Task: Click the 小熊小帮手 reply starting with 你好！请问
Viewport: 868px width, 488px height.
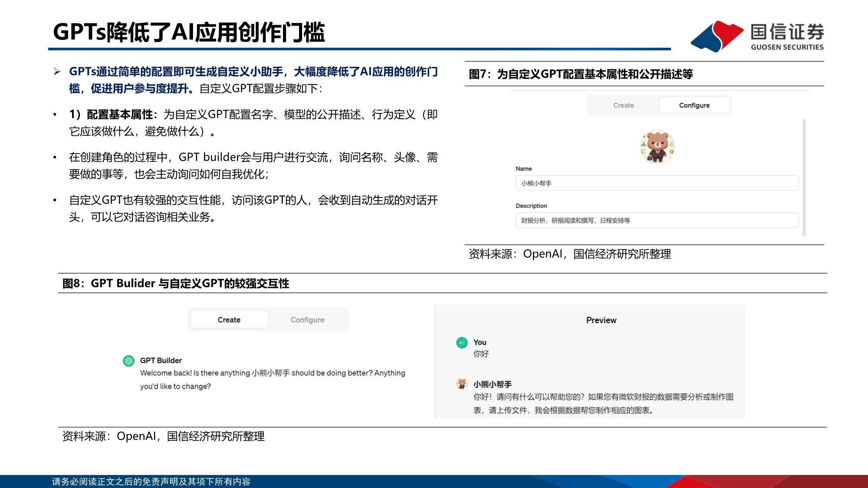Action: click(x=603, y=403)
